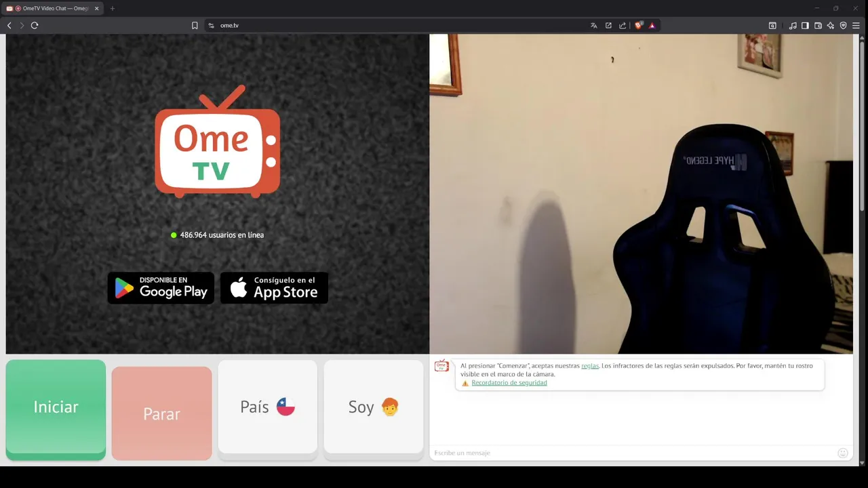Screen dimensions: 868x488
Task: Open site settings icon beside ome.tv
Action: click(211, 25)
